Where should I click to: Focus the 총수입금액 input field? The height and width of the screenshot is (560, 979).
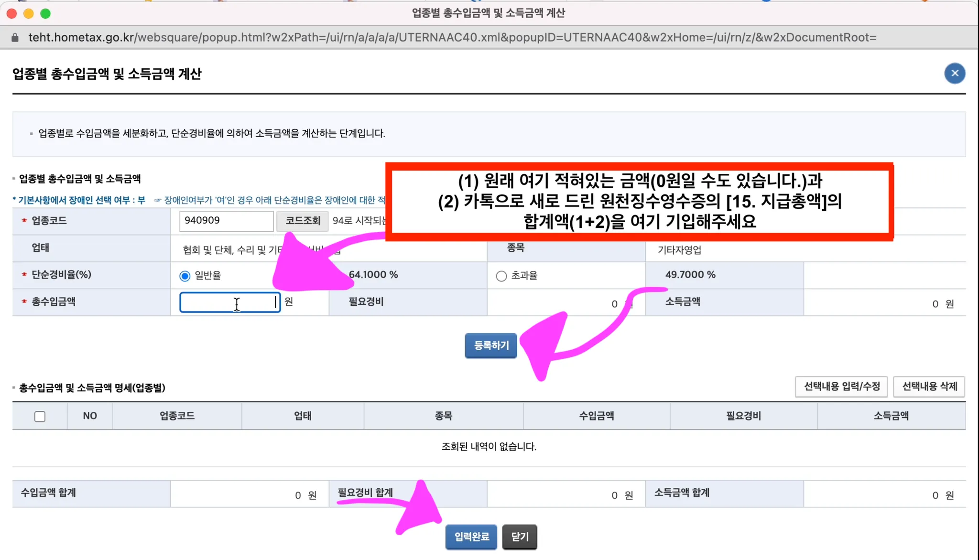coord(229,302)
